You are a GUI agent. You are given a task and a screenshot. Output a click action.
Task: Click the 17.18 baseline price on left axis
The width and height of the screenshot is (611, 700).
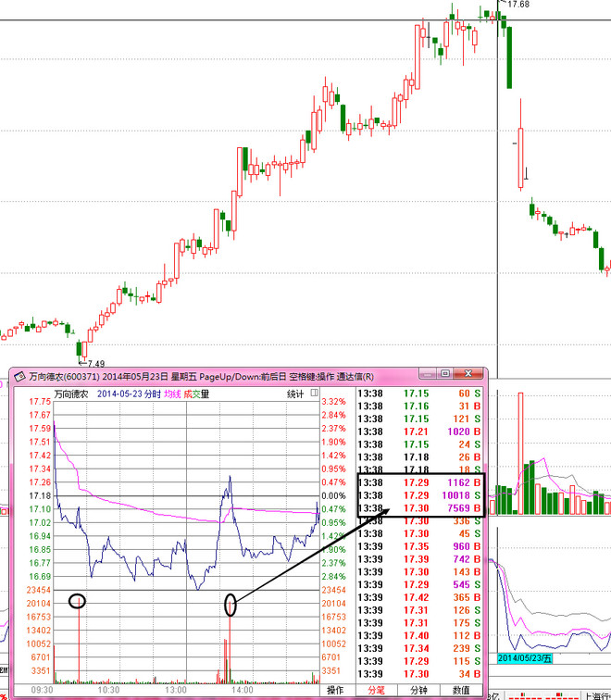pos(40,495)
